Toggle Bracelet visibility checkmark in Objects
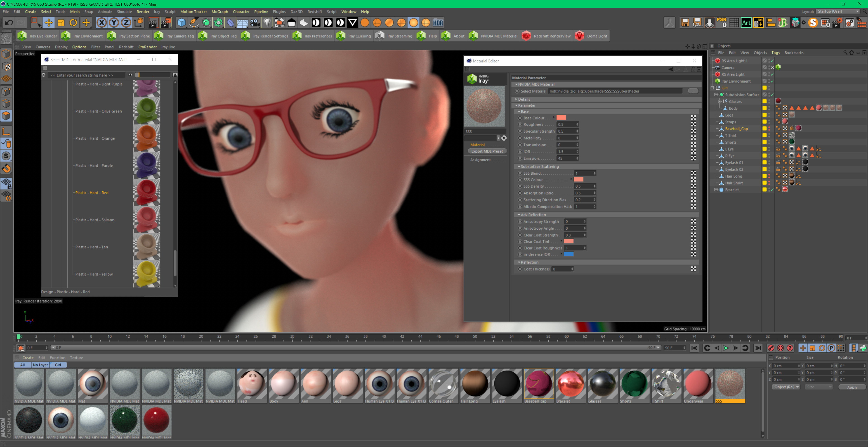Viewport: 868px width, 447px height. 772,190
